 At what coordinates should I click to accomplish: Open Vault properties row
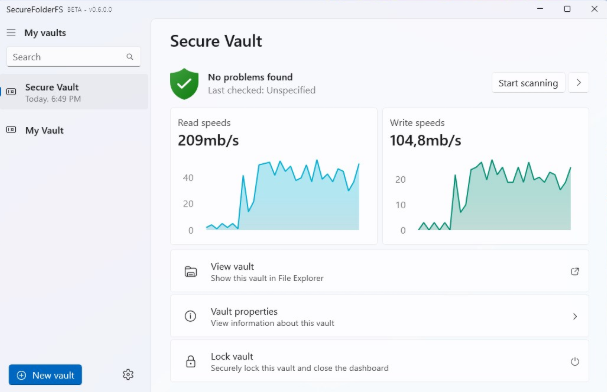(x=379, y=316)
